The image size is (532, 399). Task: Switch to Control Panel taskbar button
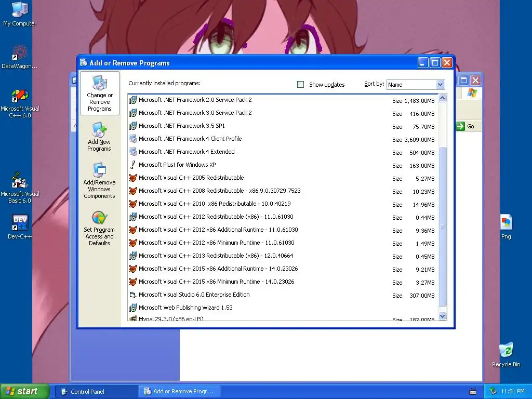click(96, 392)
